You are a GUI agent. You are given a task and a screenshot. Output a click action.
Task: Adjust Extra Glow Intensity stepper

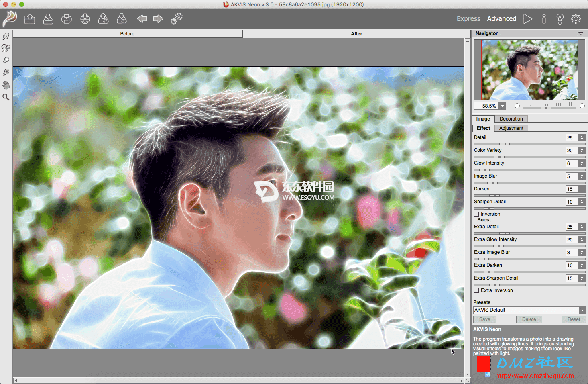tap(582, 239)
